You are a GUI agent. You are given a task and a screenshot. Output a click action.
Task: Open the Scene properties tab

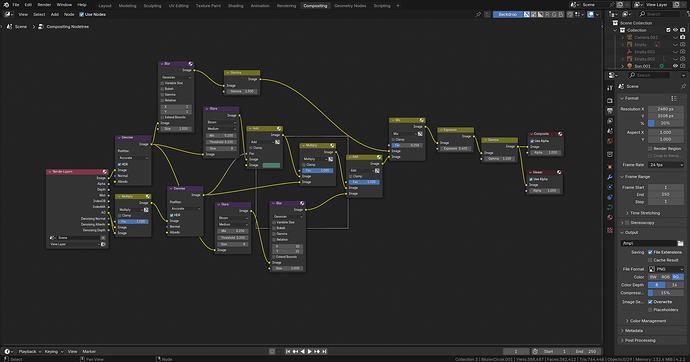(x=610, y=131)
